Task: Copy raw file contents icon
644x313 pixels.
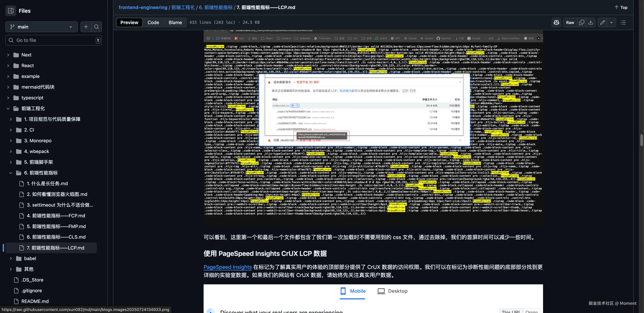Action: pos(581,22)
